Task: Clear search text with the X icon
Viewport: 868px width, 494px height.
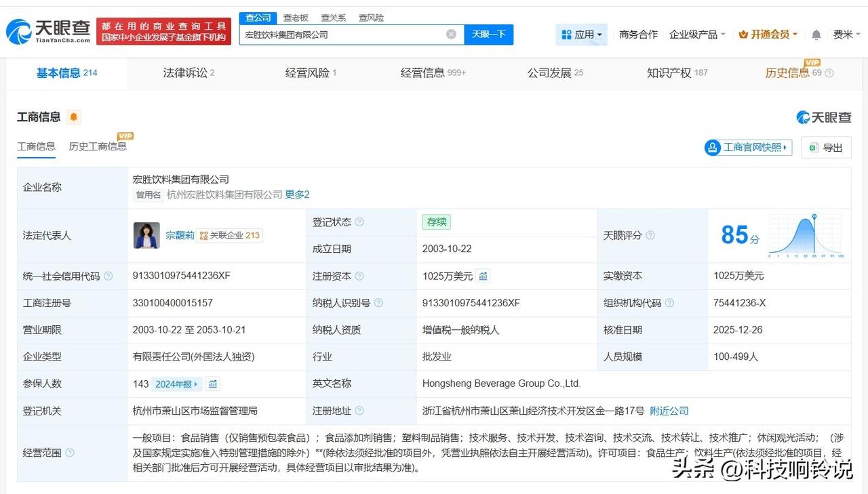Action: click(451, 35)
